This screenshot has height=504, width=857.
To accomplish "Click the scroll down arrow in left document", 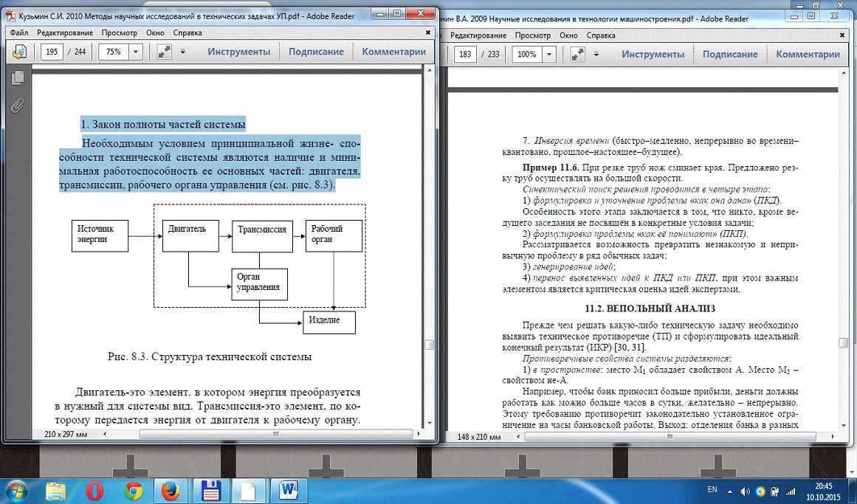I will click(430, 424).
